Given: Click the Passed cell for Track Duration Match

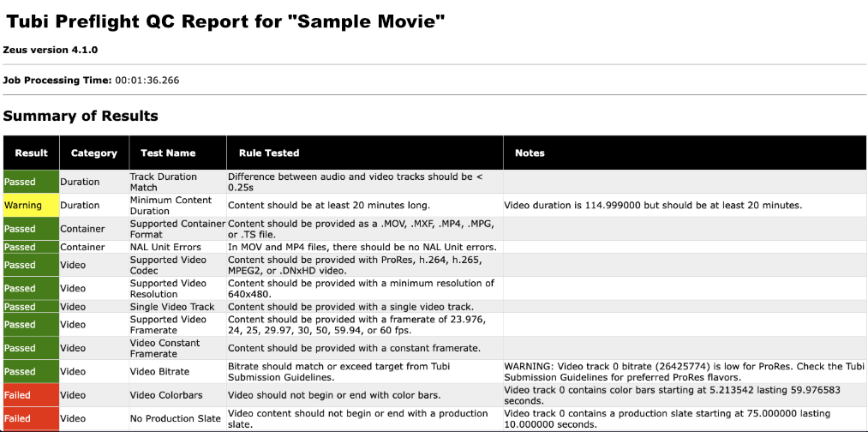Looking at the screenshot, I should click(31, 182).
